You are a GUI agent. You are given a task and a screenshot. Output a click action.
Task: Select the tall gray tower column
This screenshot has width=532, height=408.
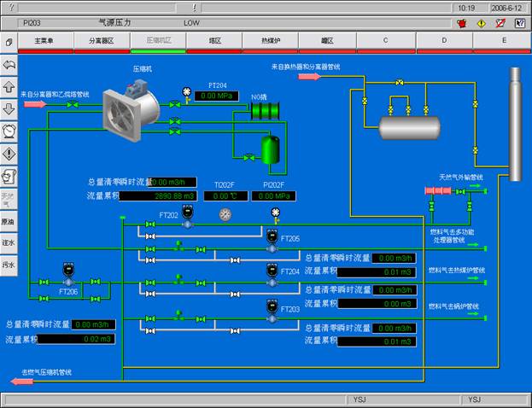516,124
